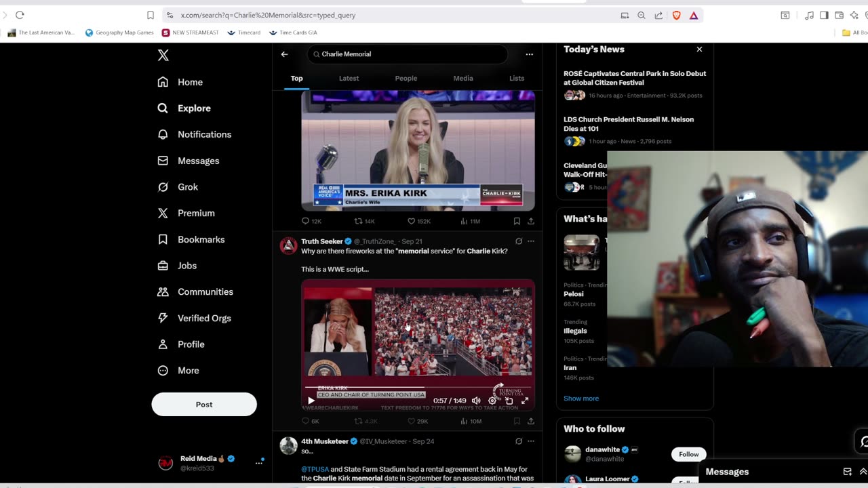The width and height of the screenshot is (868, 488).
Task: Click the 4th Musketeer profile avatar
Action: (x=289, y=445)
